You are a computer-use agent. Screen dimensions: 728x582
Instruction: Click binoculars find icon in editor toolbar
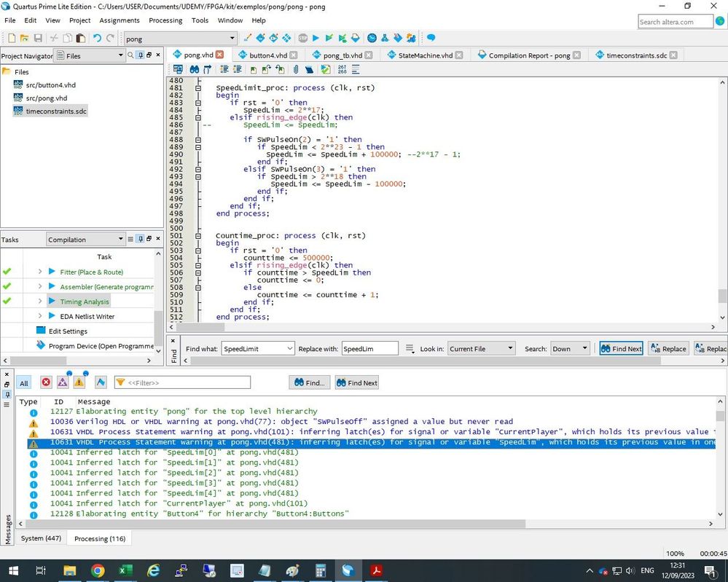[x=195, y=69]
